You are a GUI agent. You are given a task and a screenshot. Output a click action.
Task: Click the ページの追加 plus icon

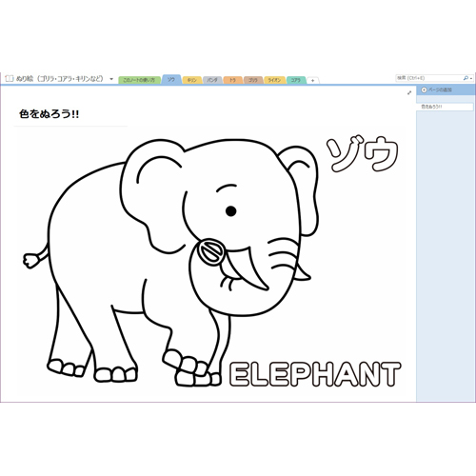tap(424, 90)
